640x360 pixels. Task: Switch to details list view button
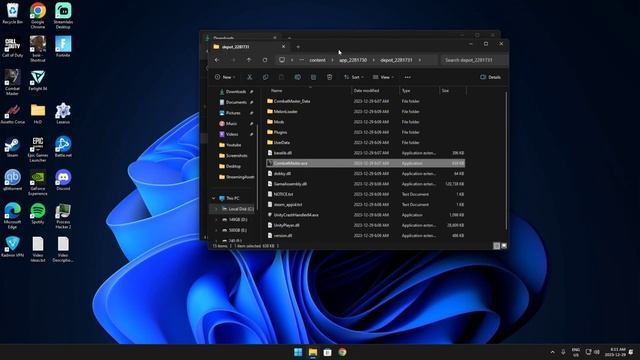(496, 246)
